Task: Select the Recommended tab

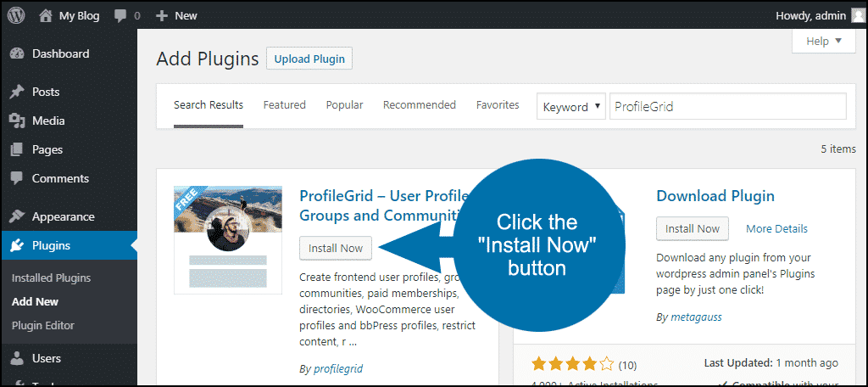Action: [x=419, y=105]
